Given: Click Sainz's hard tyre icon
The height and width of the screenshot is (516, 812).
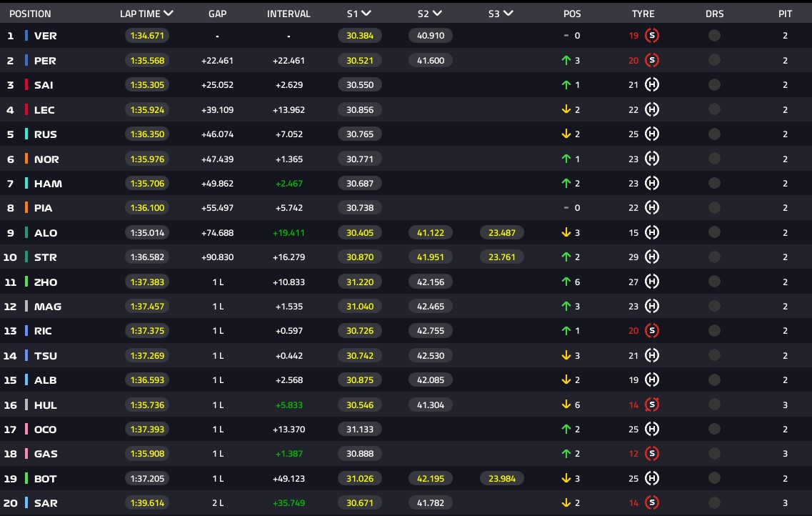Looking at the screenshot, I should pyautogui.click(x=651, y=85).
